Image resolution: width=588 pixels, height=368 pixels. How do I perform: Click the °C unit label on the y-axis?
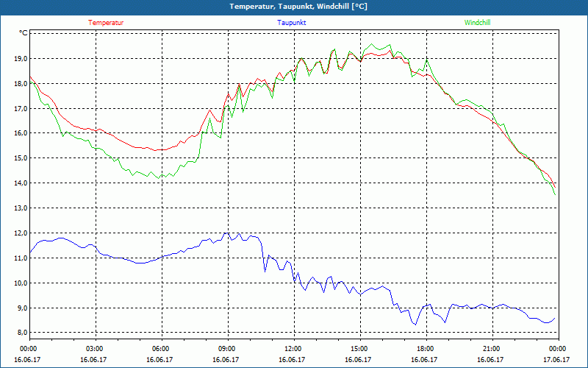(24, 33)
